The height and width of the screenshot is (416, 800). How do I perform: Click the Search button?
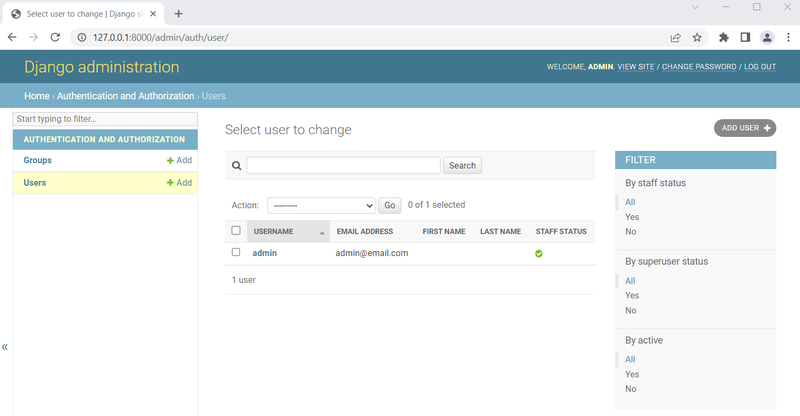click(x=462, y=165)
